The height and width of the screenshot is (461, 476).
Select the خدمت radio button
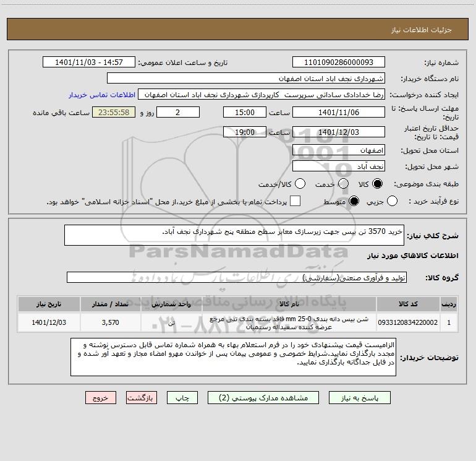[343, 184]
